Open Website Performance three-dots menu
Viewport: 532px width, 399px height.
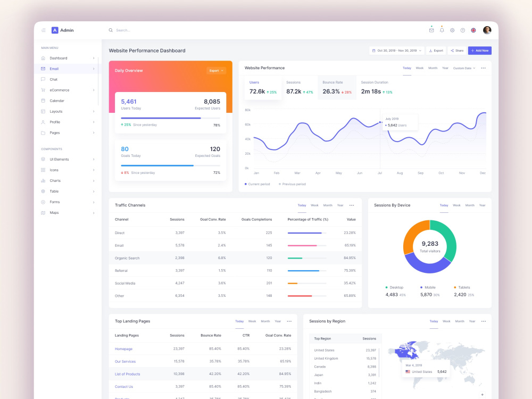point(483,68)
